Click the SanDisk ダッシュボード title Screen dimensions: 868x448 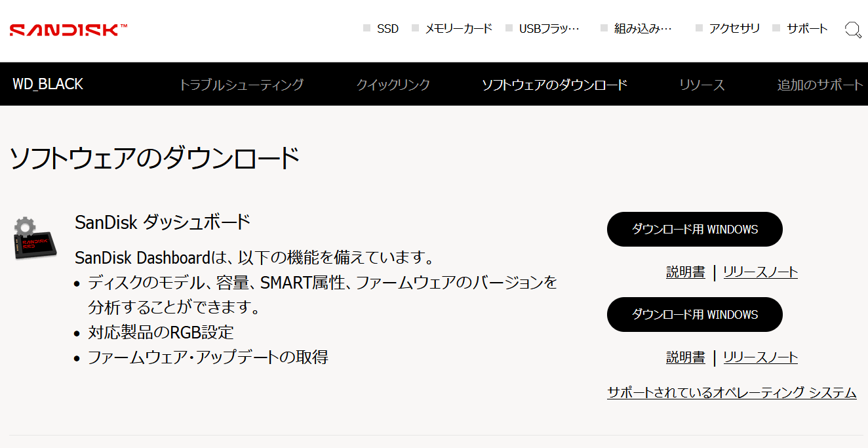coord(163,222)
